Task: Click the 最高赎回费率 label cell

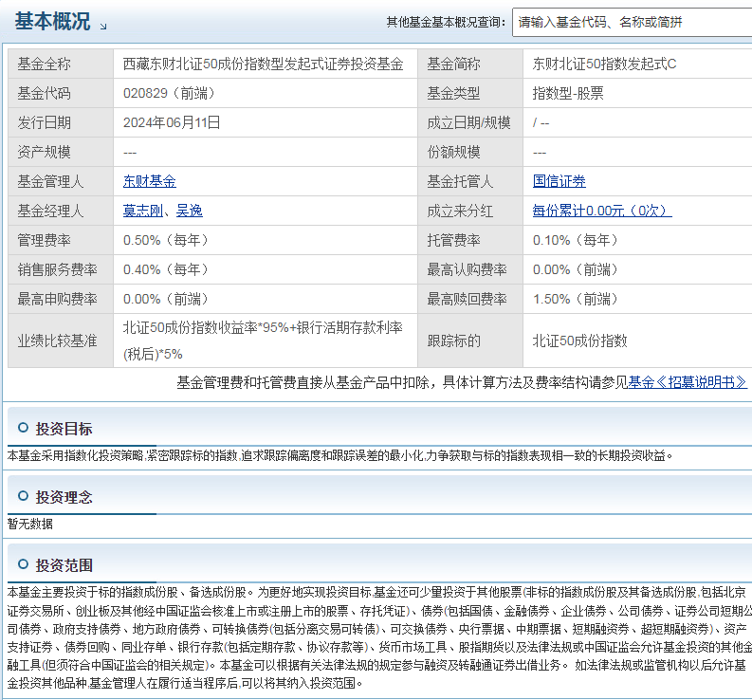Action: pos(470,299)
